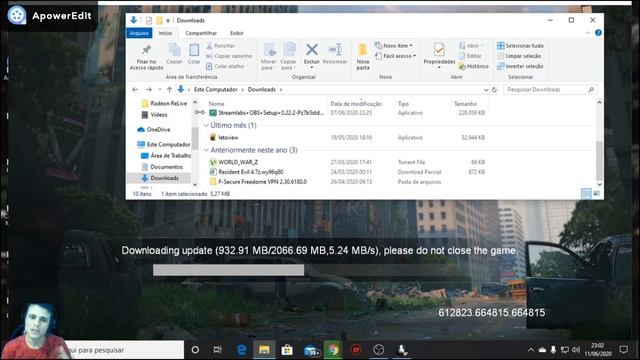Open Explorer help with the question mark
This screenshot has height=360, width=640.
598,33
